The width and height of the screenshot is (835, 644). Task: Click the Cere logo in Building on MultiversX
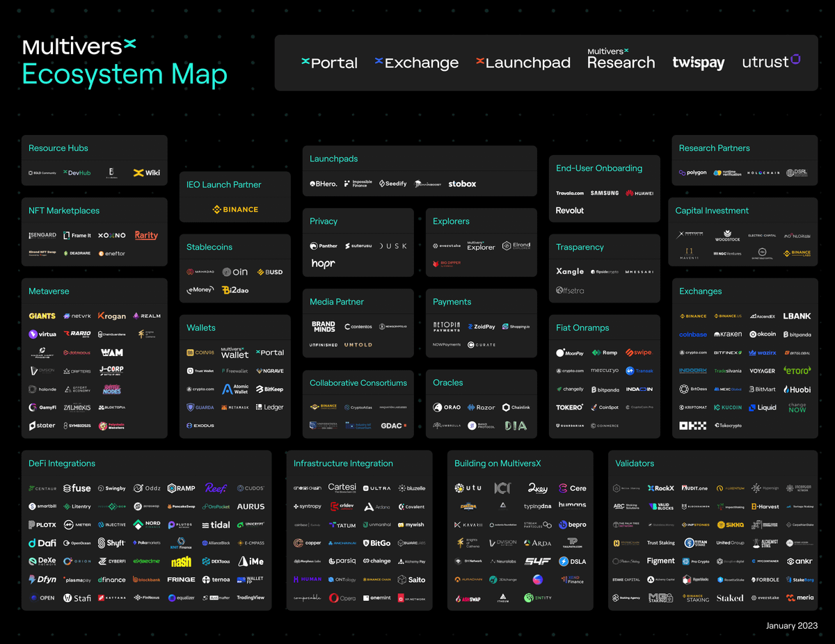pyautogui.click(x=573, y=488)
